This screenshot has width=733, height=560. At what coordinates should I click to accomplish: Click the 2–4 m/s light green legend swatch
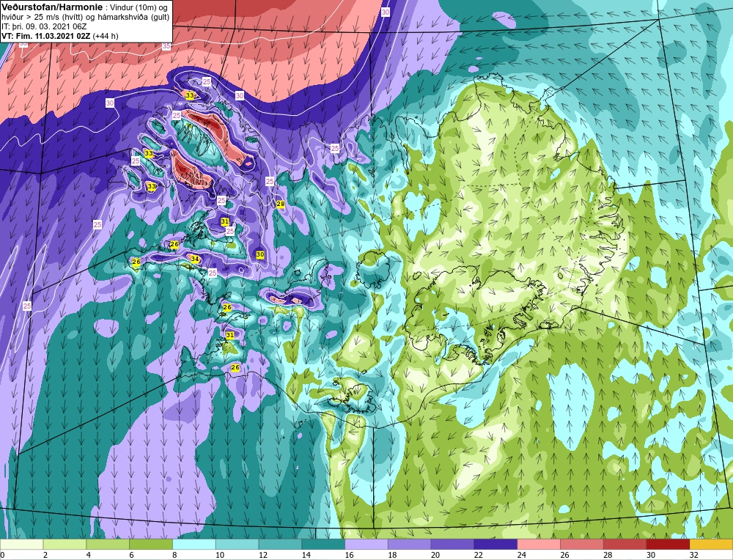point(65,544)
